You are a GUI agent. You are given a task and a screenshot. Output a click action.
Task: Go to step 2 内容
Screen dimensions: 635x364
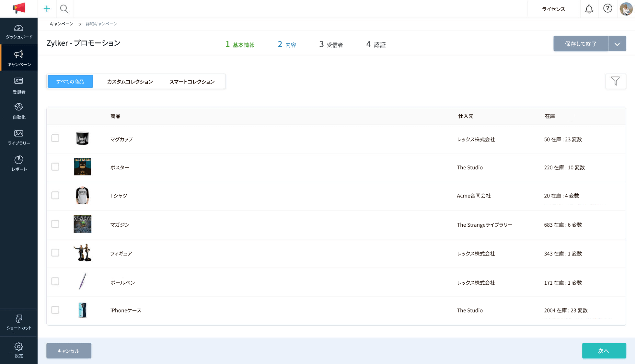(287, 44)
